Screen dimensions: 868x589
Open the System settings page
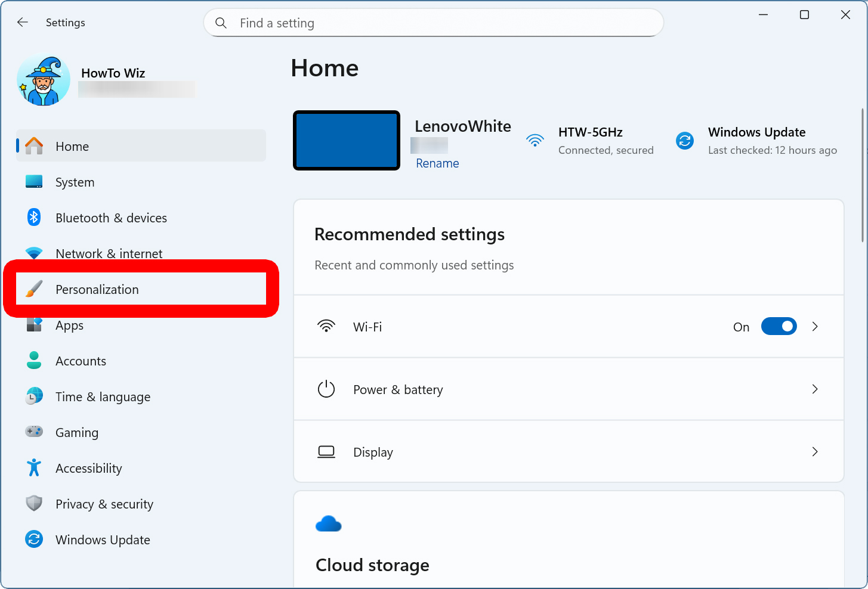click(x=75, y=182)
